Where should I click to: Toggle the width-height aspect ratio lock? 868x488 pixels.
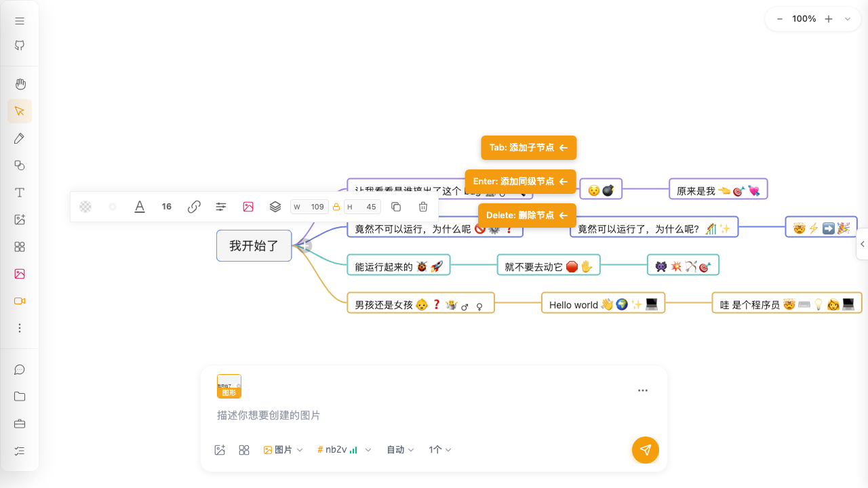pos(336,207)
